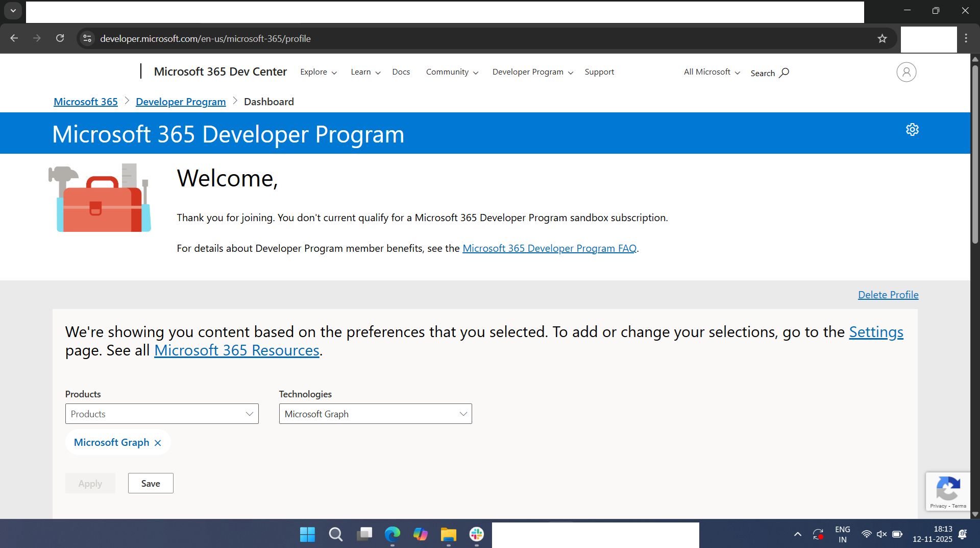Open the Delete Profile link
980x548 pixels.
[x=888, y=295]
